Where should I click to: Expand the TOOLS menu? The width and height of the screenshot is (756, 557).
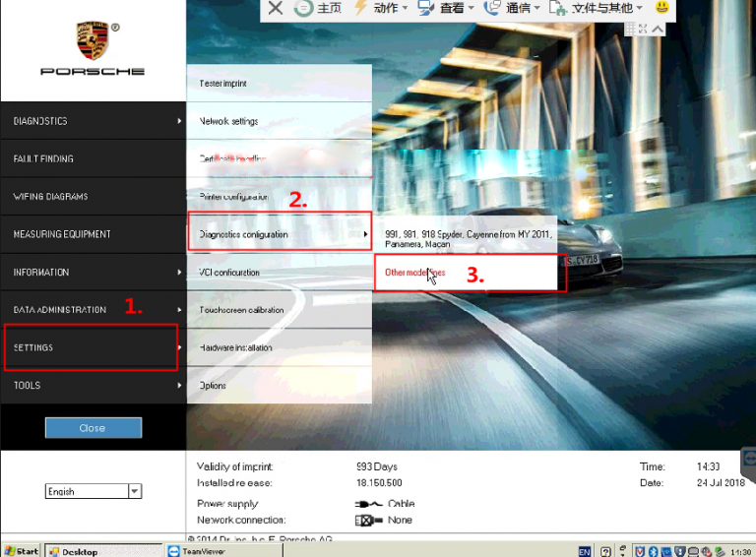[94, 385]
